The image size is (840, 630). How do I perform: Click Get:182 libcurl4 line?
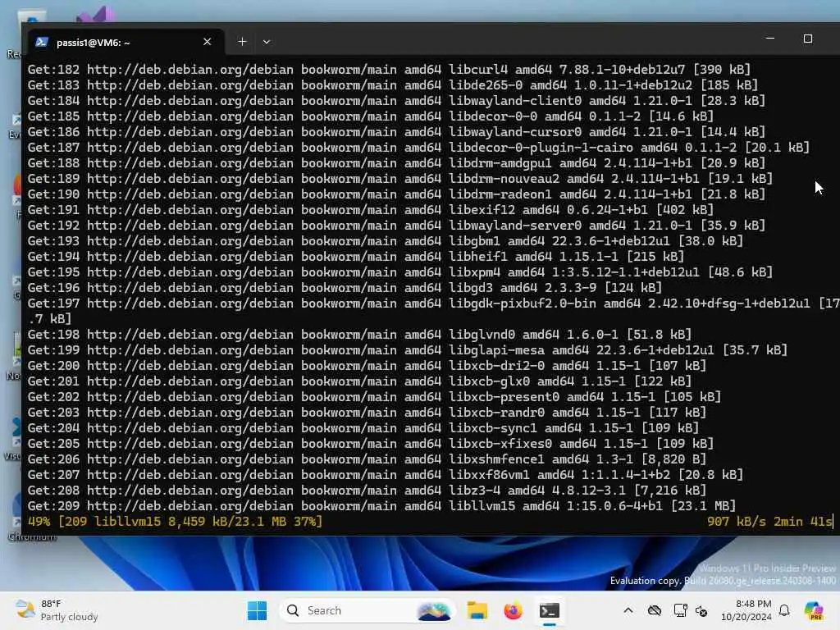click(x=389, y=70)
